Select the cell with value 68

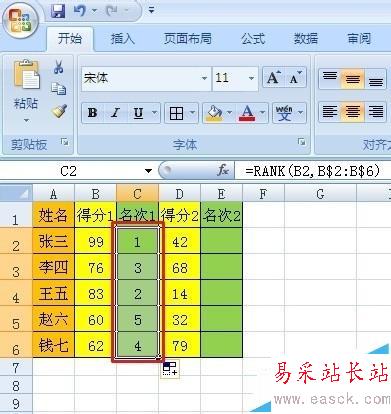tap(179, 267)
